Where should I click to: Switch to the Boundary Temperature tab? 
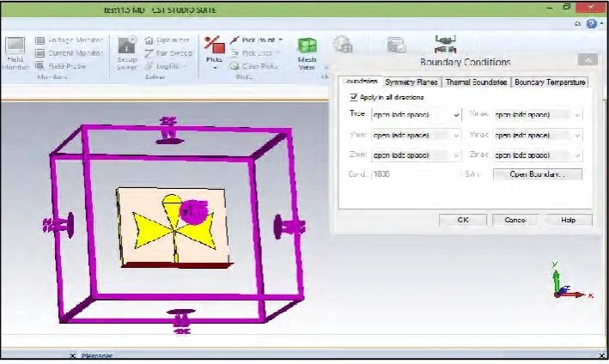pos(550,82)
